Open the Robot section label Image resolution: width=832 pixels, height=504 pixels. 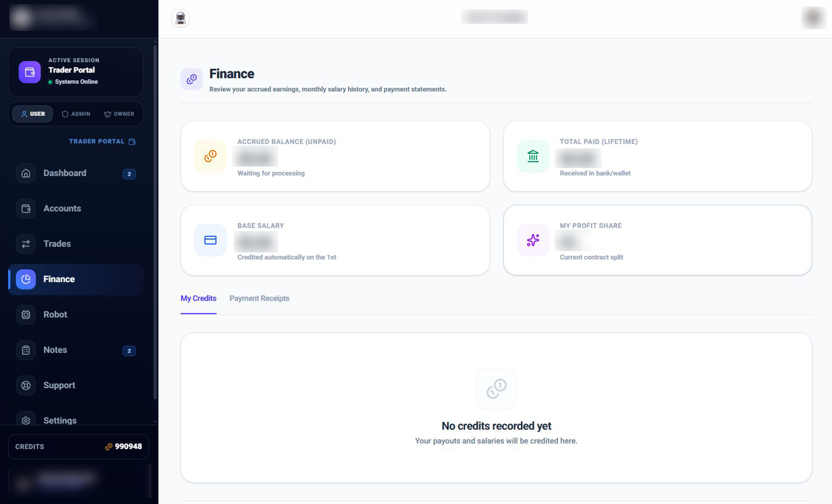point(55,315)
